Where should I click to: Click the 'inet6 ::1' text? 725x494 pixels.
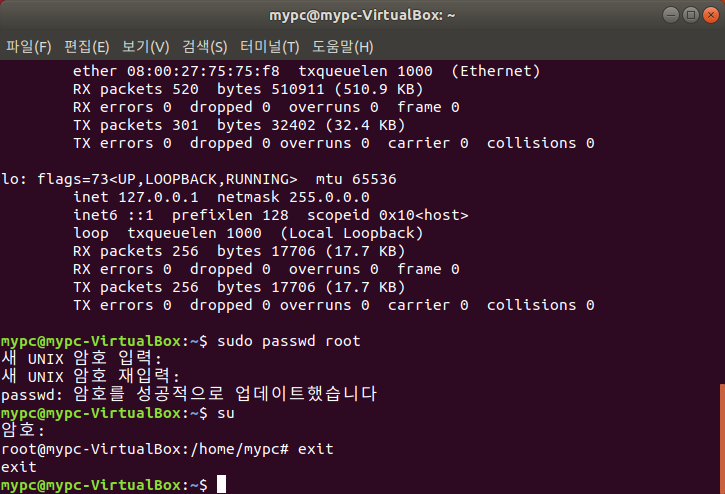pyautogui.click(x=113, y=216)
